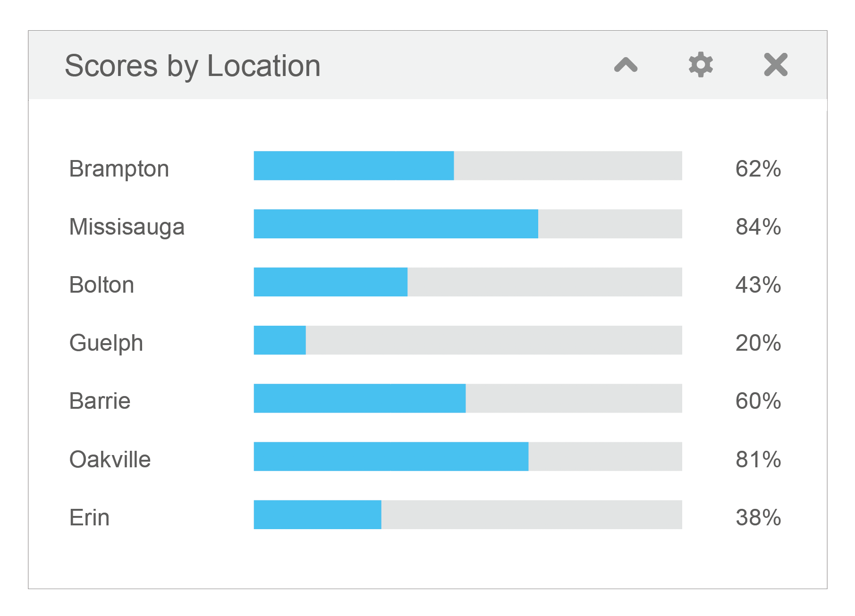
Task: Select the Guelph location label
Action: pos(106,343)
